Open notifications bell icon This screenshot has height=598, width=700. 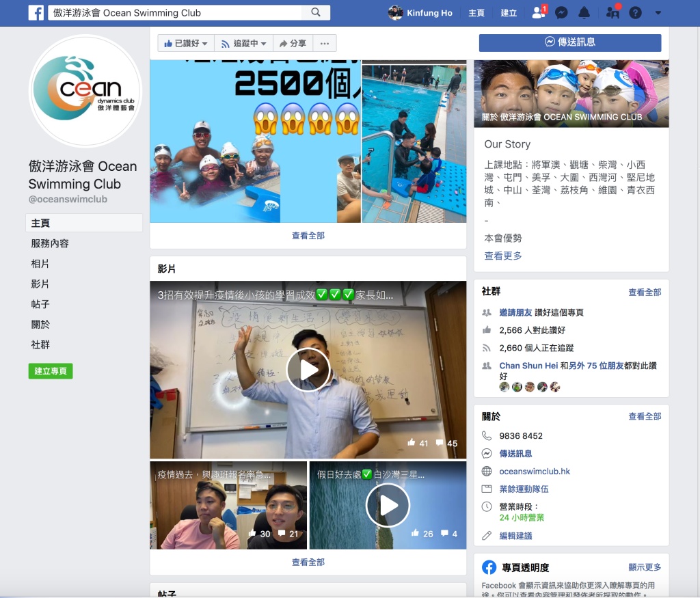click(584, 13)
